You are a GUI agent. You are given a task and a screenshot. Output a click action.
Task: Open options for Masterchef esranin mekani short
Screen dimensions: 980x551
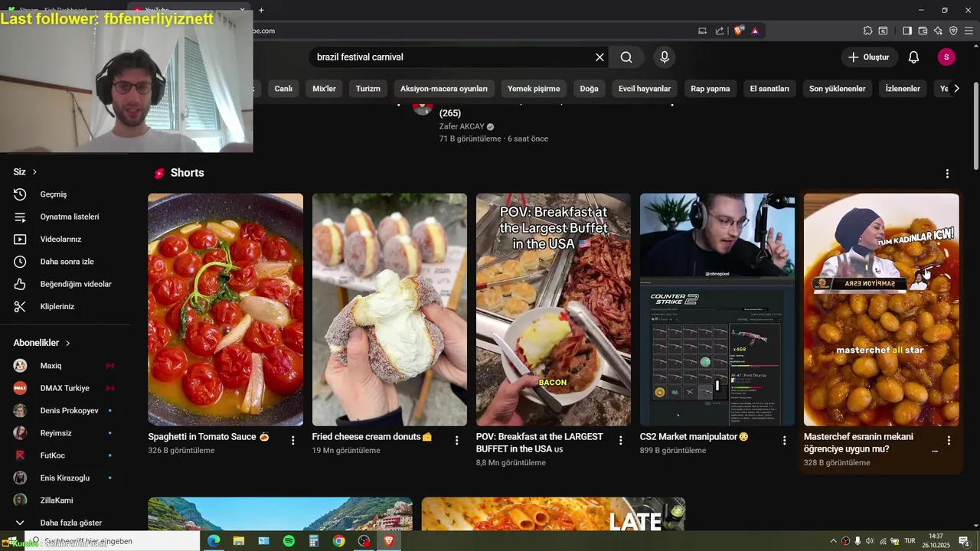949,440
